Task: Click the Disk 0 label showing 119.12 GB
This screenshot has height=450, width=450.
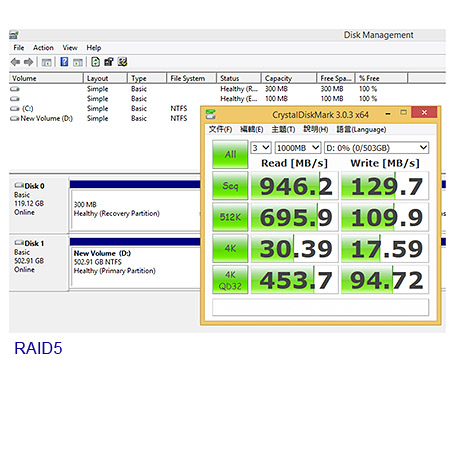Action: click(38, 205)
